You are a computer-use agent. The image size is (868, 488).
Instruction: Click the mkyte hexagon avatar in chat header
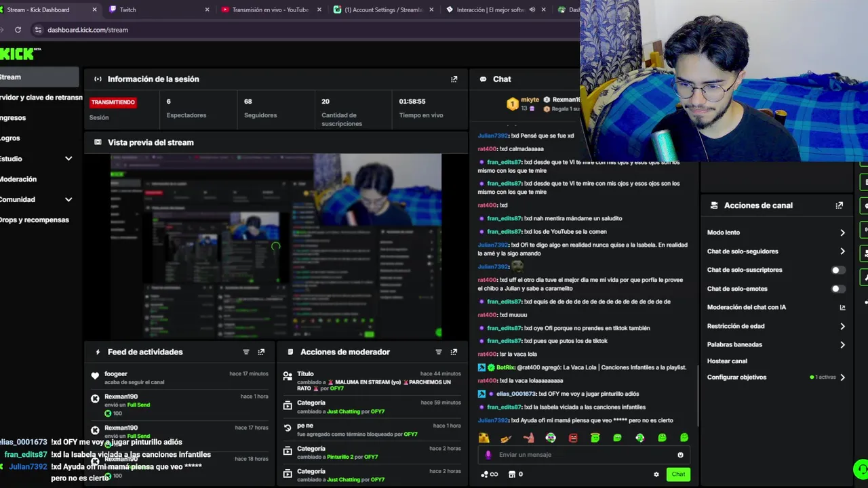coord(513,104)
